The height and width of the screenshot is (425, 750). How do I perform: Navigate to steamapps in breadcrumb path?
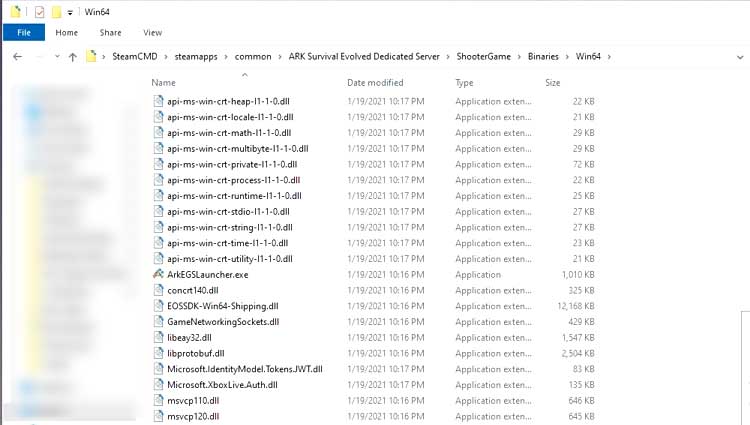(x=196, y=56)
